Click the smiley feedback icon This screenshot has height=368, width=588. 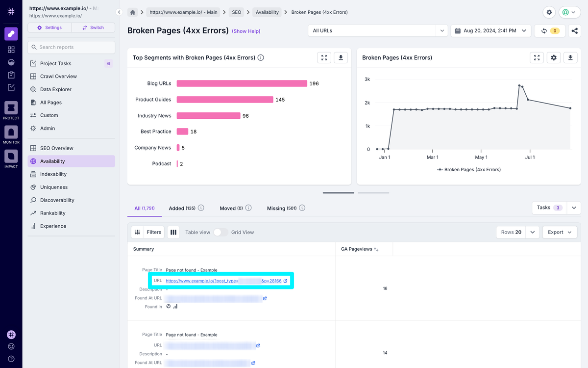click(x=11, y=346)
